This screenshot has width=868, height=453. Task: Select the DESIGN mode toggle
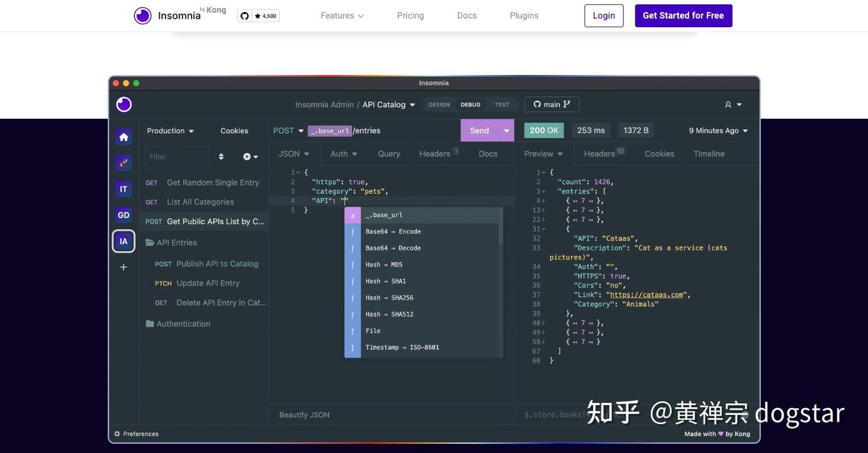[439, 104]
